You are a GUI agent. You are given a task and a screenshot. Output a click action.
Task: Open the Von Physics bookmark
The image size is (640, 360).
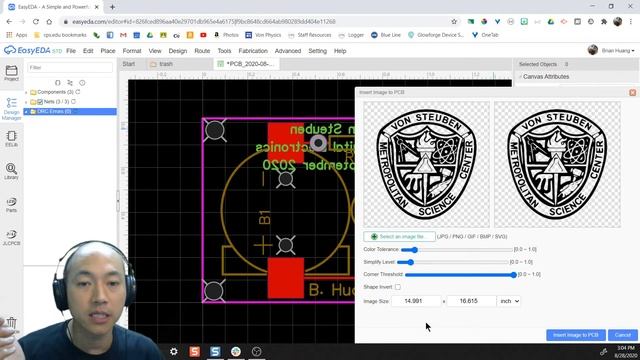tap(263, 35)
